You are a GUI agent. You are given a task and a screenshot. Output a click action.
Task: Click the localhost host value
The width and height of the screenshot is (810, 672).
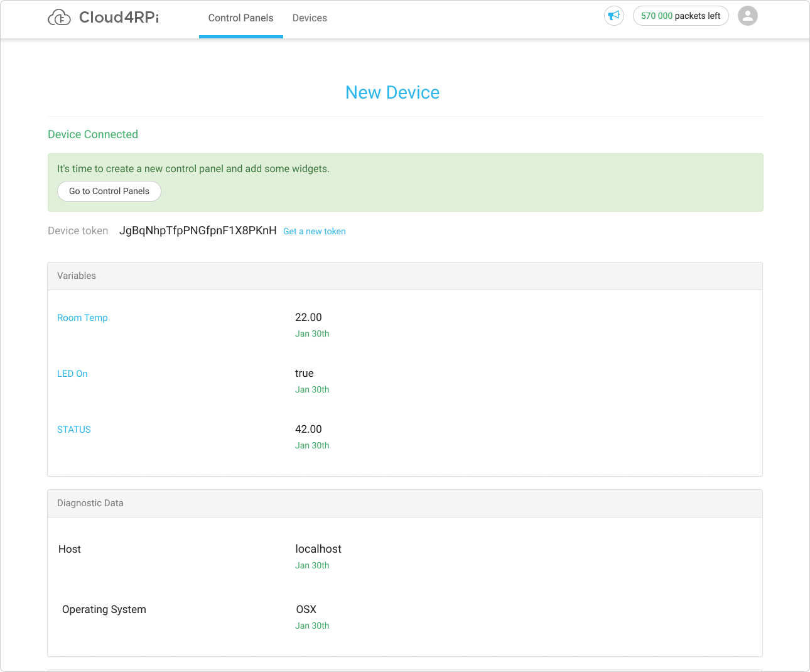(318, 549)
